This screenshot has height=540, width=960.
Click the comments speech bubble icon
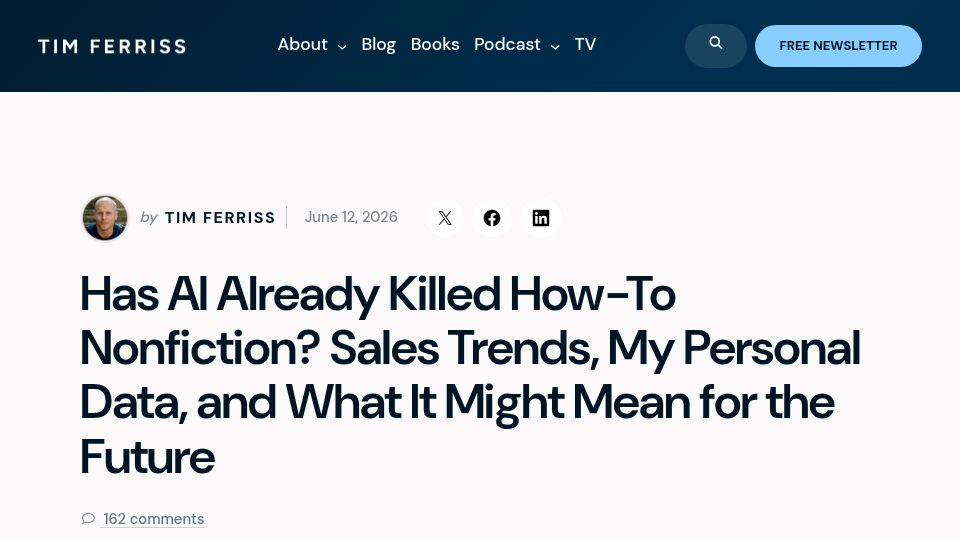[x=88, y=519]
